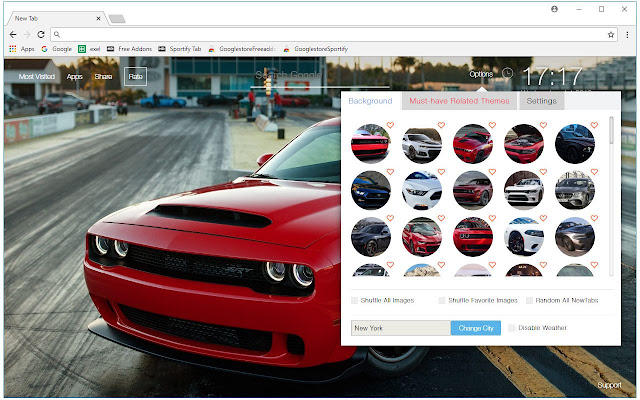Screen dimensions: 640x400
Task: Enable Random All NewTabs checkbox
Action: tap(529, 300)
